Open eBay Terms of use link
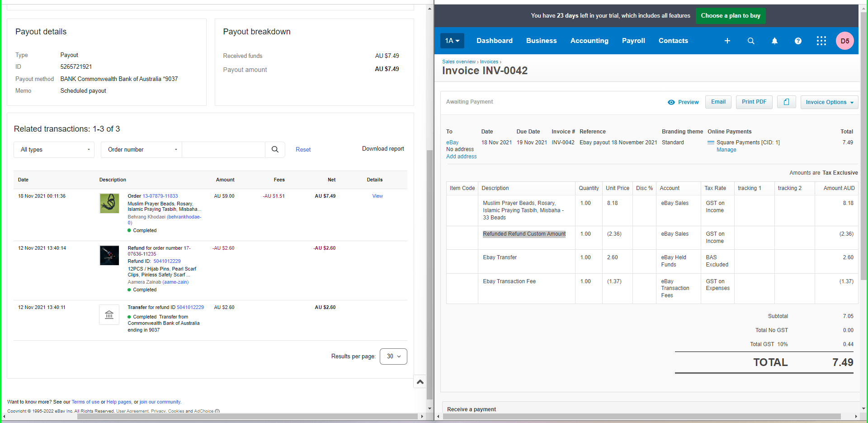Screen dimensions: 868x423 tap(85, 402)
